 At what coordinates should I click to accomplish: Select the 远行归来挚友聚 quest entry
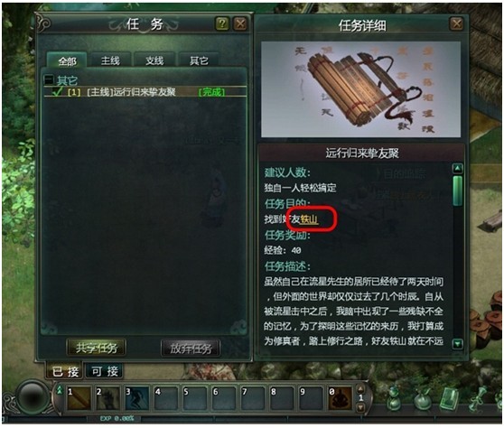pos(145,92)
